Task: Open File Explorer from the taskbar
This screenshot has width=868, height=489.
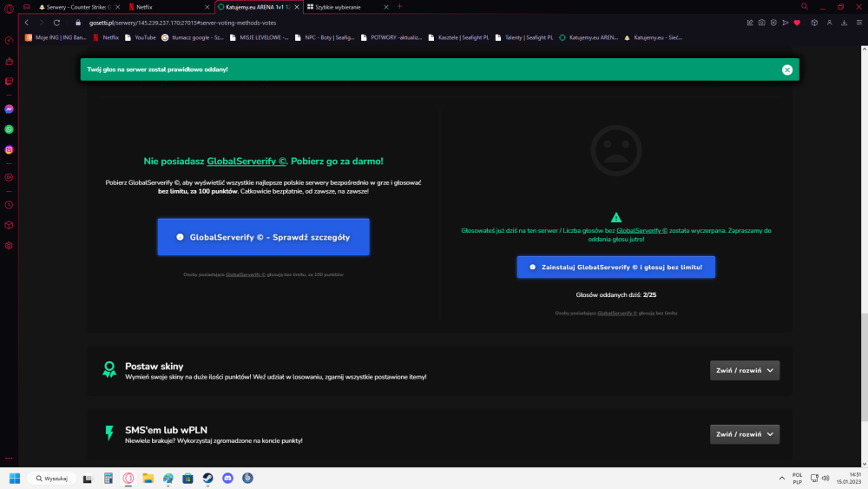Action: tap(148, 479)
